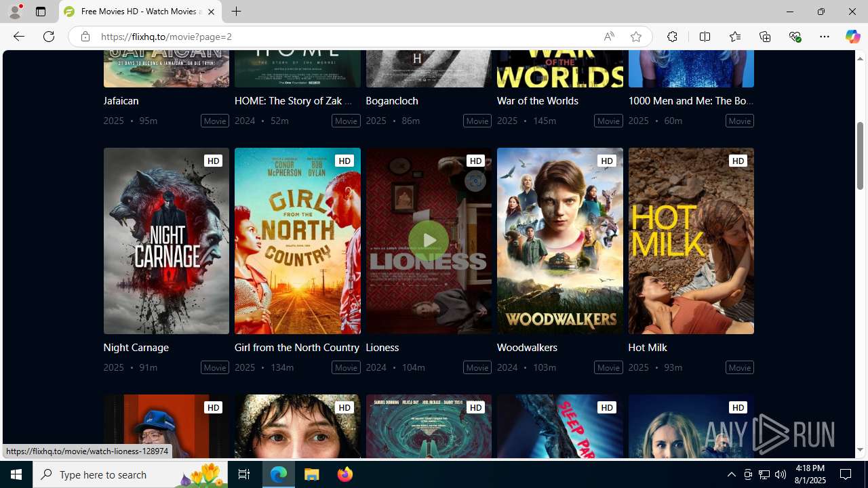Open the Favorites list icon
Screen dimensions: 868x488
(x=734, y=37)
